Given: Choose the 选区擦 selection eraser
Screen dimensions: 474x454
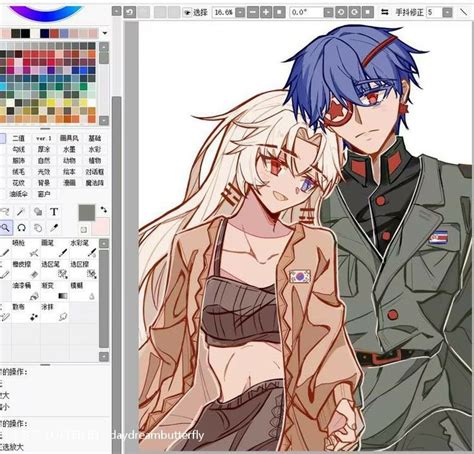Looking at the screenshot, I should tap(83, 270).
